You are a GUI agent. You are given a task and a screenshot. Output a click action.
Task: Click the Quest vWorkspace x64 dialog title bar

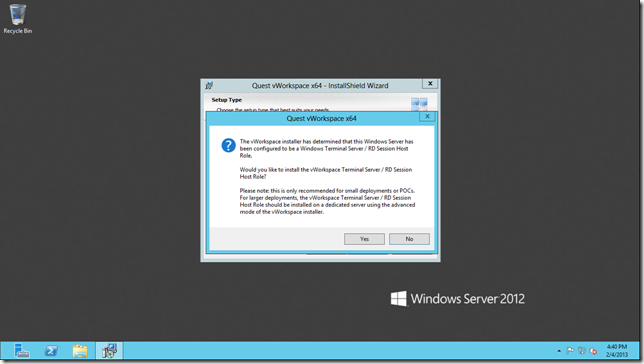[313, 118]
